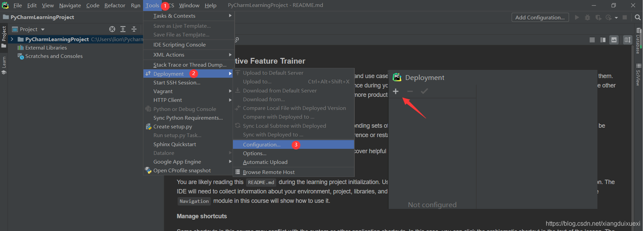Click the Deployment menu item's arrows icon
644x231 pixels.
point(148,73)
